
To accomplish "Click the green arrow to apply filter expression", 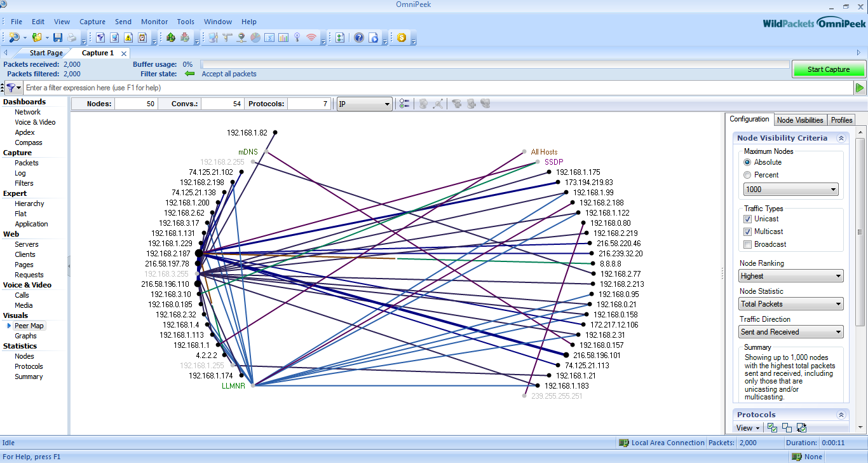I will click(860, 88).
